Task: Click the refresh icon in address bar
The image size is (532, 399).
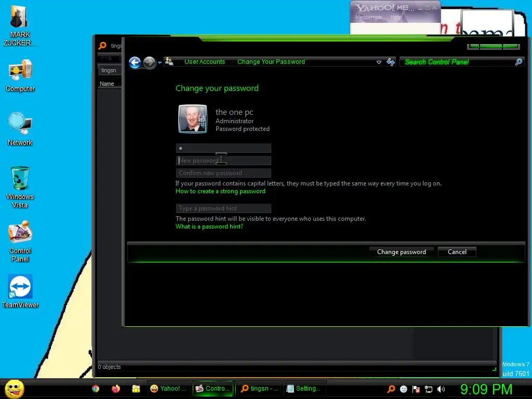Action: click(391, 62)
